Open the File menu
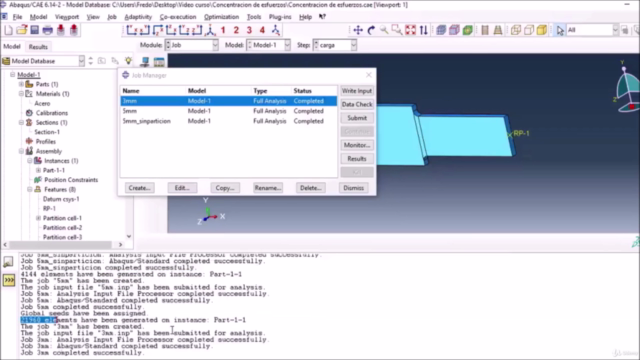Screen dimensions: 640x360 (x=17, y=17)
